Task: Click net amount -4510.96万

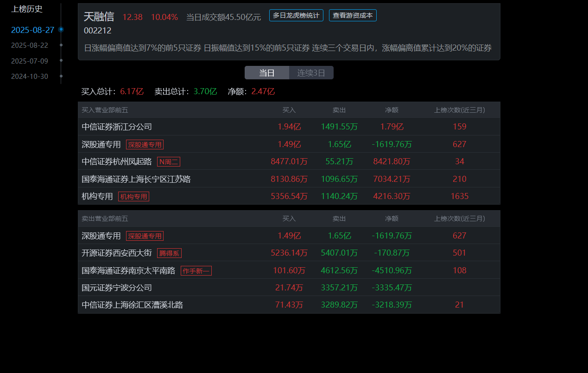Action: pos(392,270)
